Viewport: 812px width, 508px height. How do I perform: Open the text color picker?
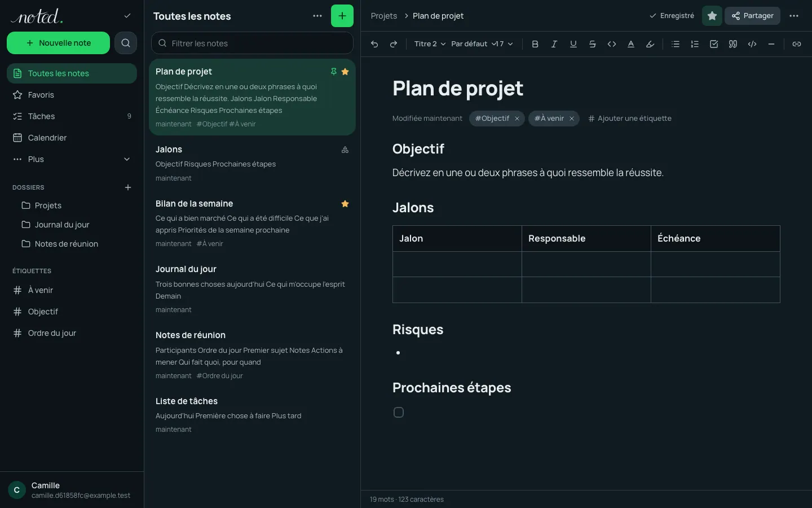[x=631, y=44]
